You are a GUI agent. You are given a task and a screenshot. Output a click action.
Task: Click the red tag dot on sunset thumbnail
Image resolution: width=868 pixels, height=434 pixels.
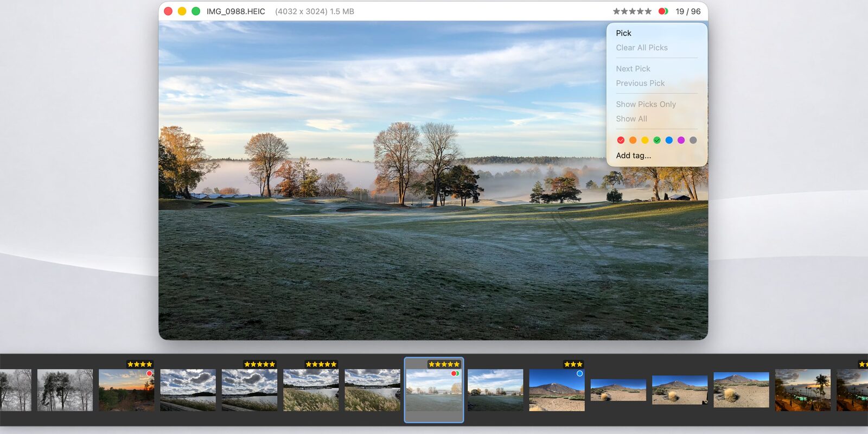[149, 373]
